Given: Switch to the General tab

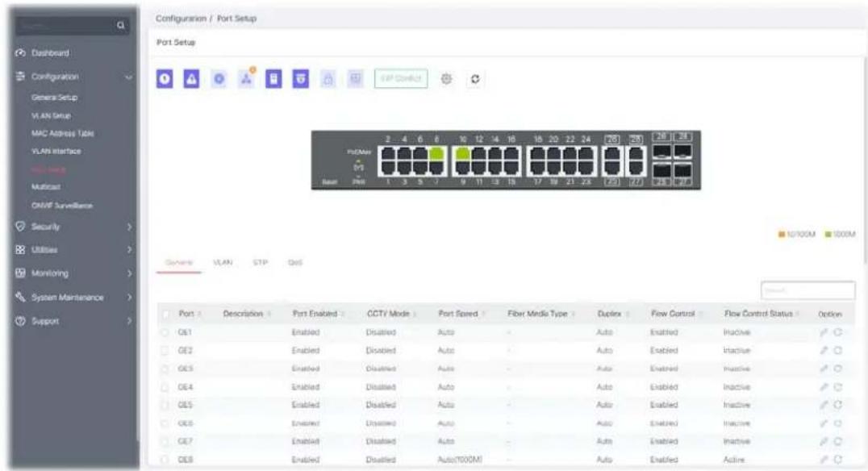Looking at the screenshot, I should pos(179,262).
